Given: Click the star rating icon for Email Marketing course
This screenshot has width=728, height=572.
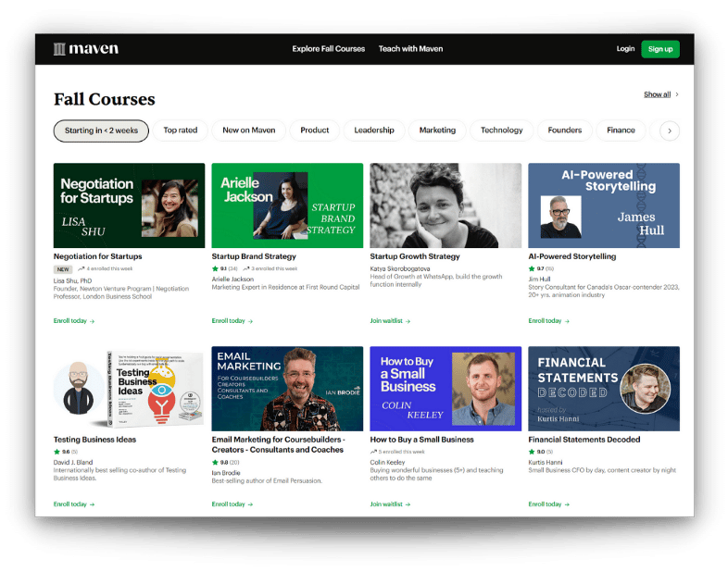Looking at the screenshot, I should 215,463.
